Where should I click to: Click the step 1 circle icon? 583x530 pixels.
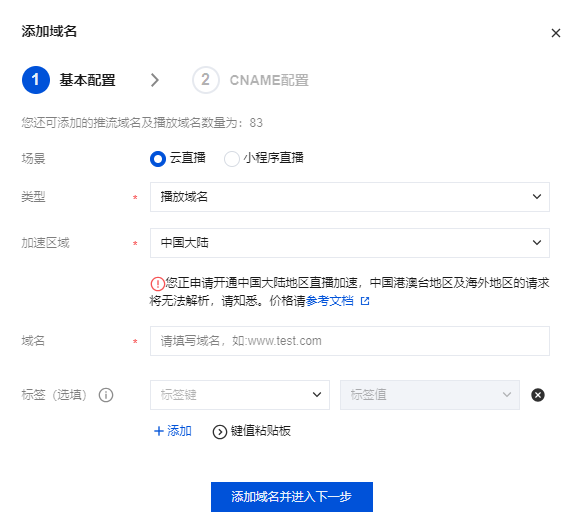[x=36, y=80]
